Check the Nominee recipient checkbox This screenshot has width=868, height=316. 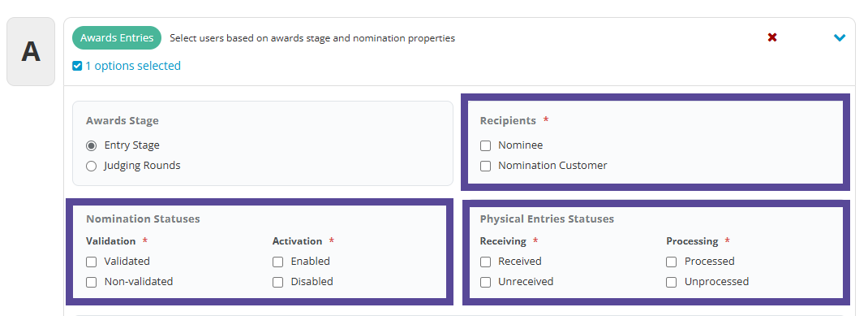point(485,145)
